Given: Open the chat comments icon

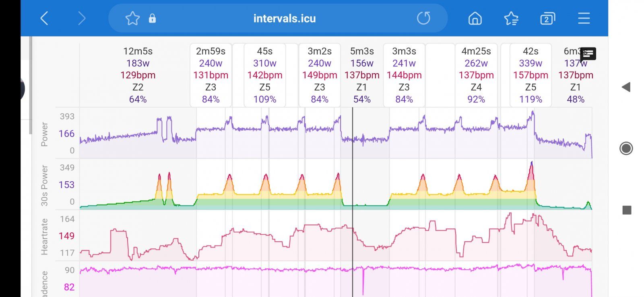Looking at the screenshot, I should point(588,54).
